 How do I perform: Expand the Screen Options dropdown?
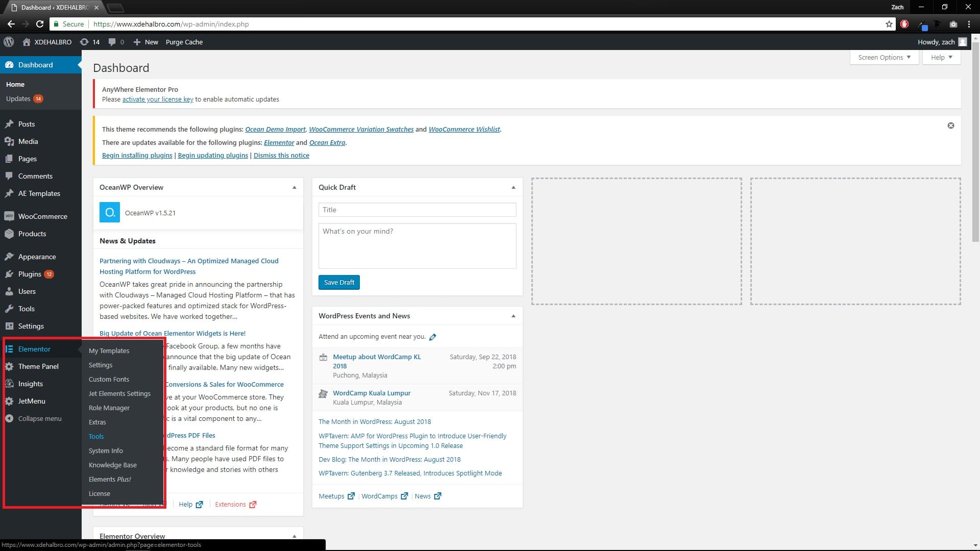(x=884, y=57)
